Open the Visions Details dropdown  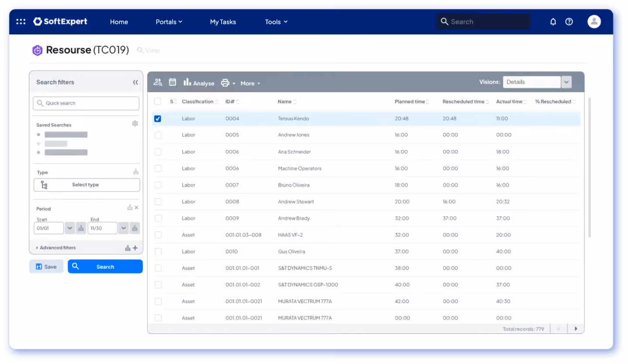(566, 82)
